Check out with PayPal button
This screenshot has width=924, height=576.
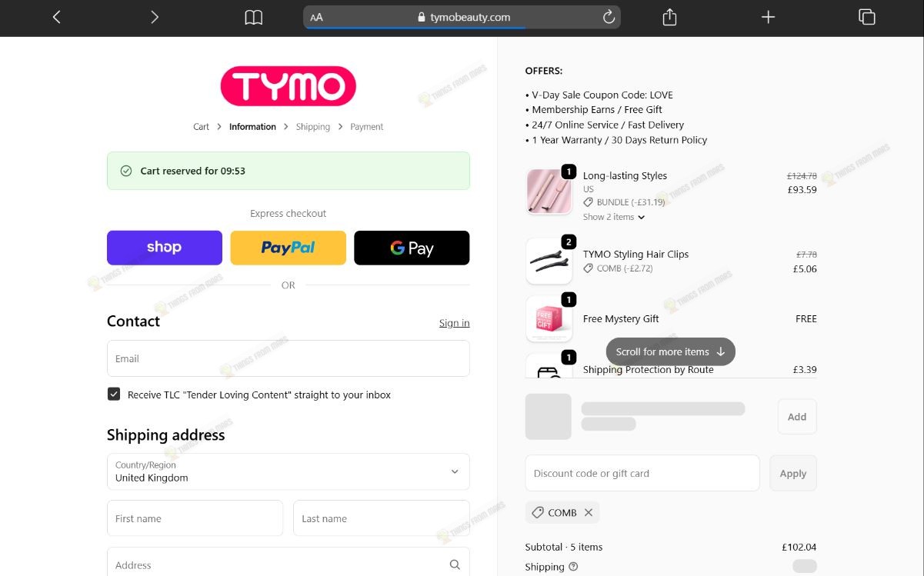(289, 248)
